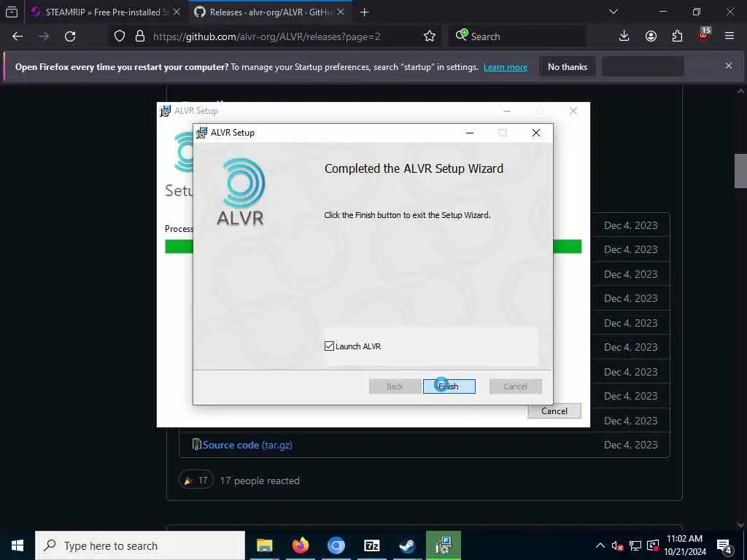Click No thanks on startup notification
This screenshot has height=560, width=747.
(x=568, y=67)
